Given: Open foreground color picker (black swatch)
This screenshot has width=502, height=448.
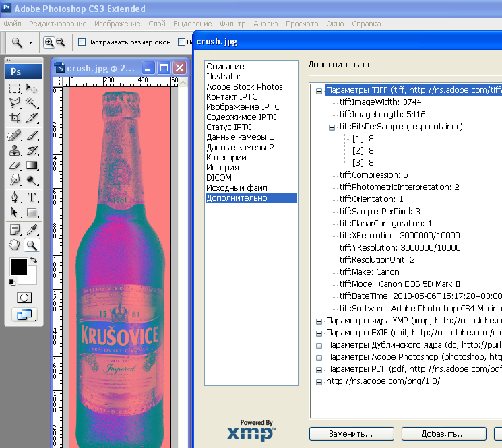Looking at the screenshot, I should pyautogui.click(x=19, y=267).
